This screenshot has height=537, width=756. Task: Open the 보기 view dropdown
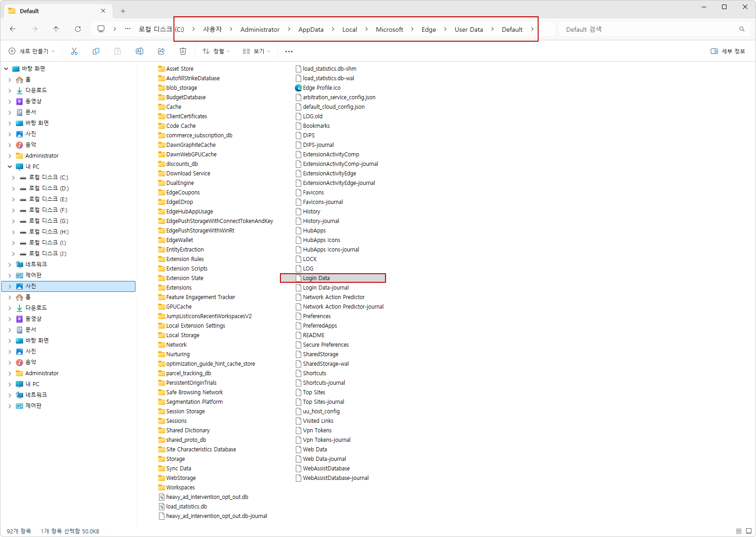coord(256,51)
